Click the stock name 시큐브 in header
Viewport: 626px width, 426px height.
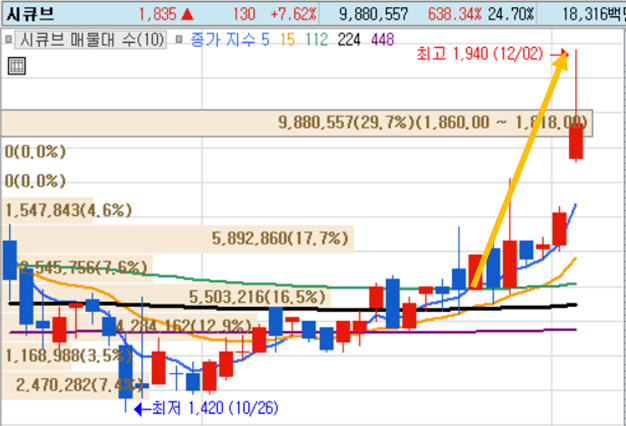coord(30,14)
